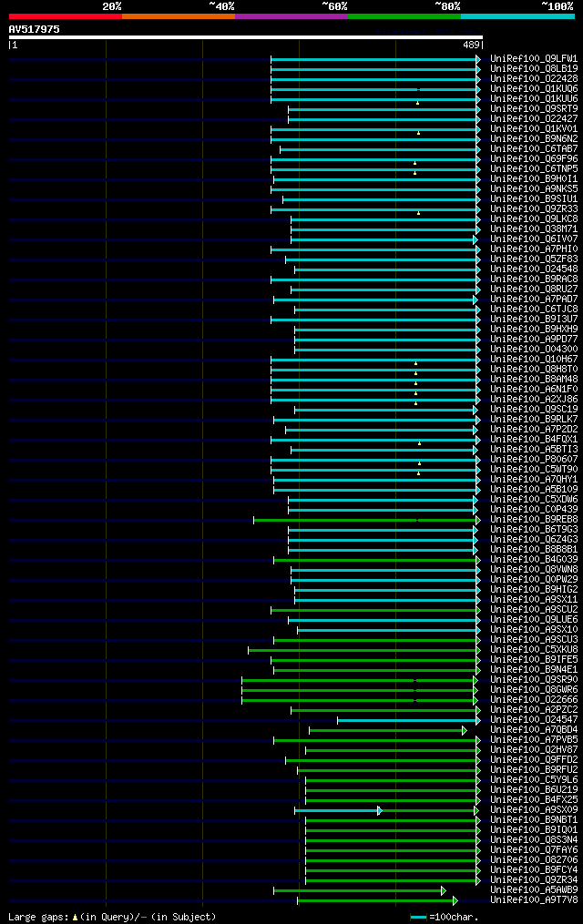Click arrowhead ending the UniRef100_A9T7V8 bar

455,901
